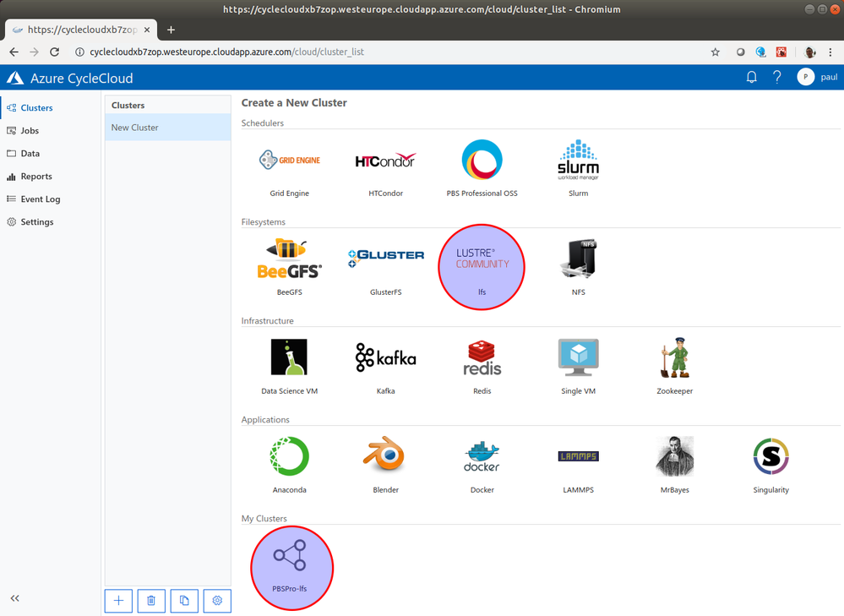
Task: Open the help question mark menu
Action: (776, 77)
